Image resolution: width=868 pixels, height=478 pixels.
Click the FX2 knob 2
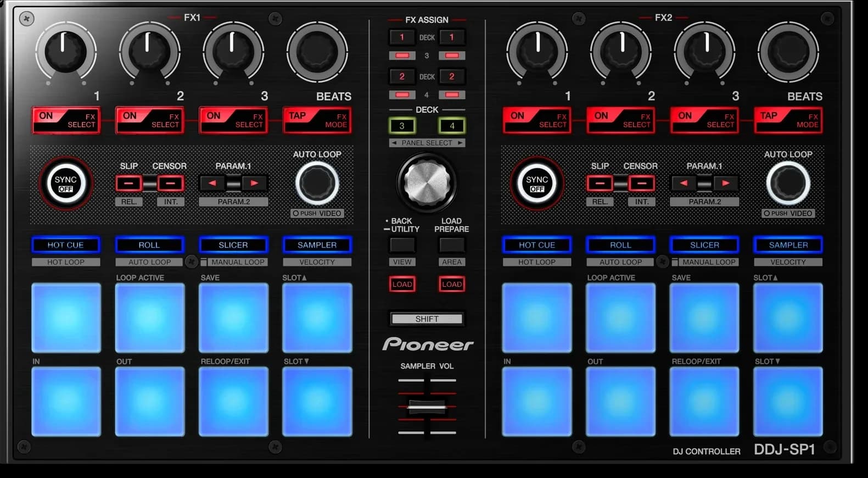pos(621,53)
